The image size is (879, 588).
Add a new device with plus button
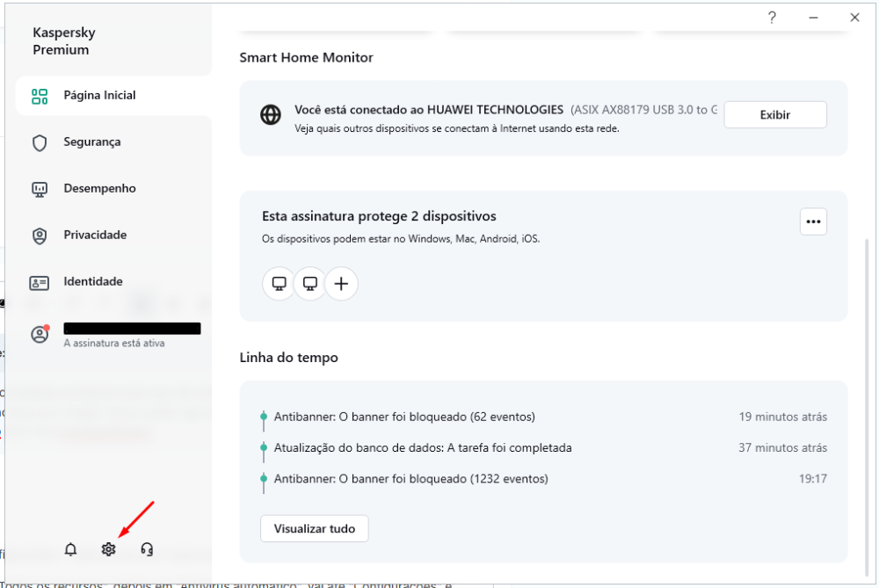341,284
